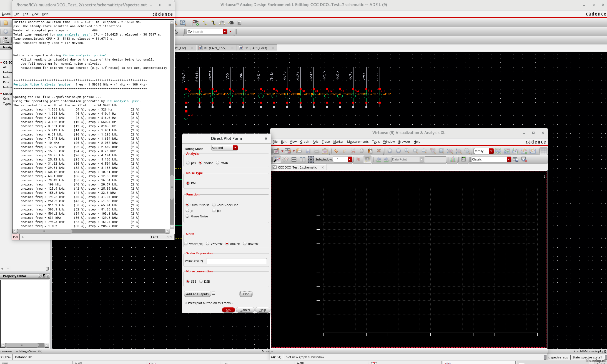The width and height of the screenshot is (607, 364).
Task: Tick the checkbox beside Add To Outputs
Action: [214, 293]
